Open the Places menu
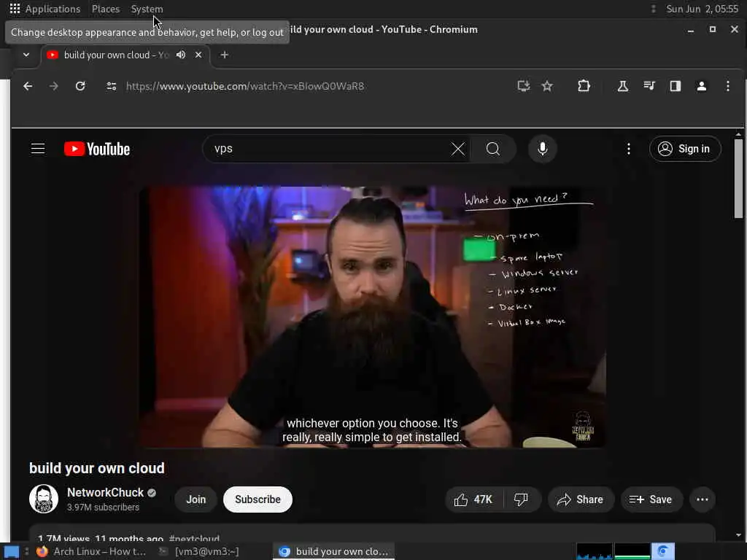Screen dimensions: 747x560 coord(105,9)
